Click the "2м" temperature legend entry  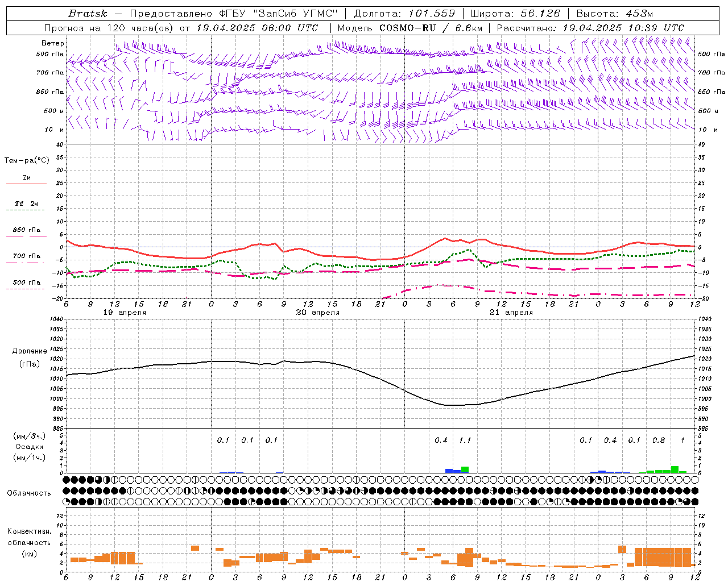click(x=27, y=177)
